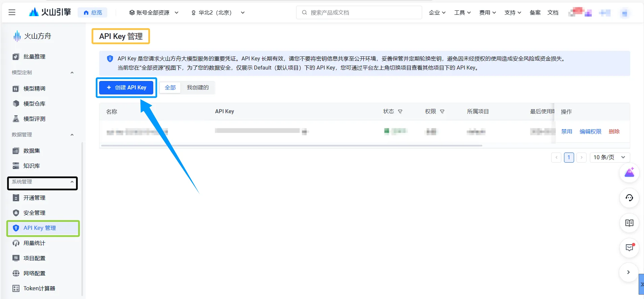Screen dimensions: 644x299
Task: Click the 用量统计 sidebar icon
Action: click(x=16, y=243)
